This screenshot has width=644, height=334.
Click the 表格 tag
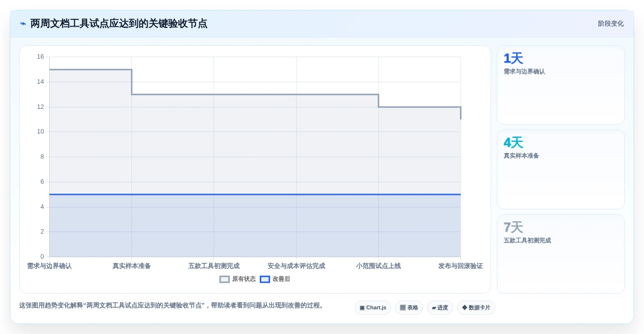409,307
